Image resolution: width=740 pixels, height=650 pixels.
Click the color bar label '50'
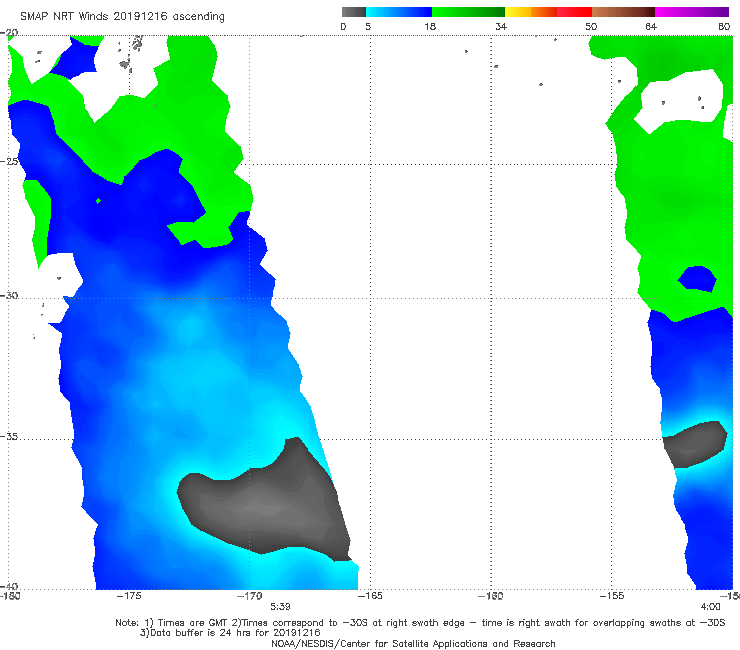click(591, 26)
